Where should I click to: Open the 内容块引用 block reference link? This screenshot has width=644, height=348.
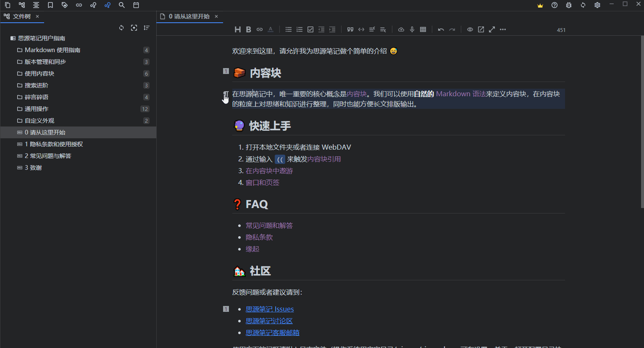(324, 159)
